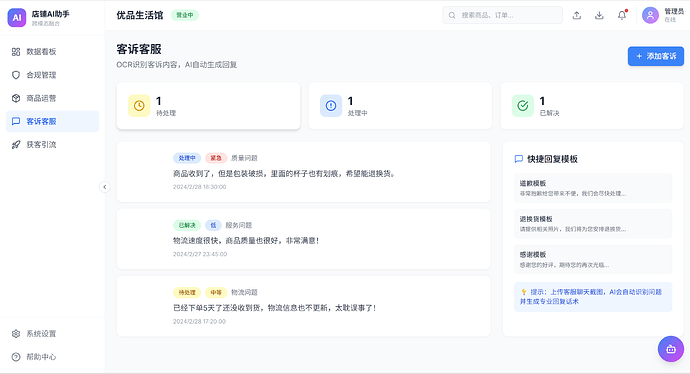Open complaint praising fast logistics
690x374 pixels.
tap(304, 239)
